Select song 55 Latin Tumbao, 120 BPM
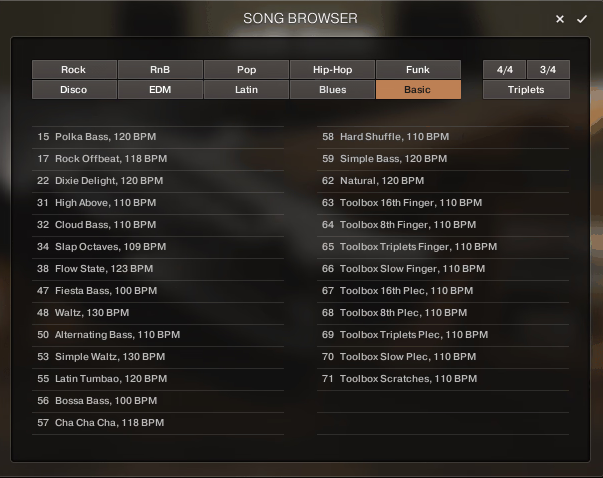Viewport: 603px width, 478px height. click(x=158, y=379)
